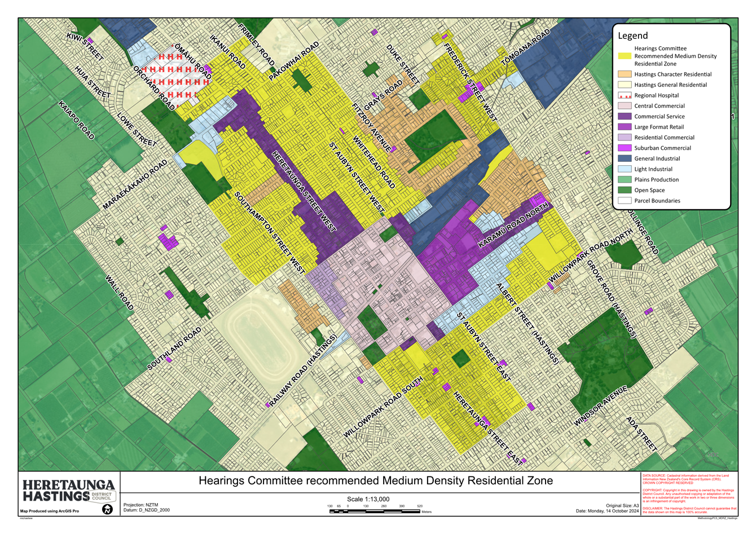Click the Kaiapo Road label

point(76,120)
